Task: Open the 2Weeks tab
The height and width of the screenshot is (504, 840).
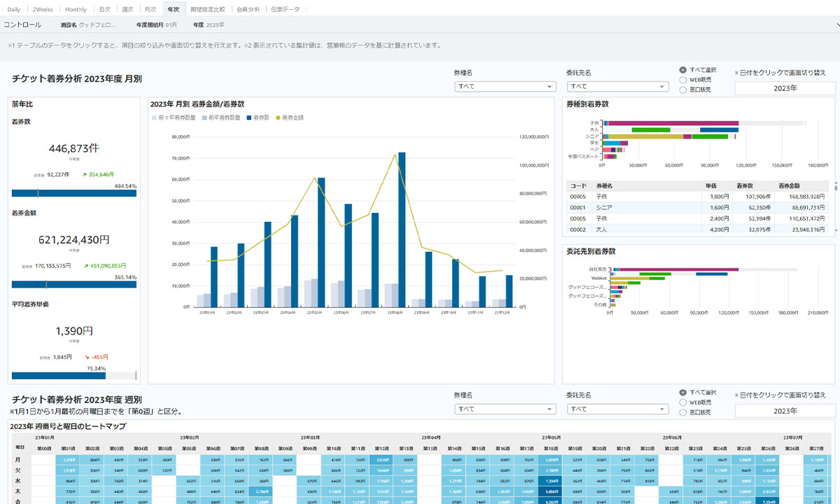Action: (42, 9)
